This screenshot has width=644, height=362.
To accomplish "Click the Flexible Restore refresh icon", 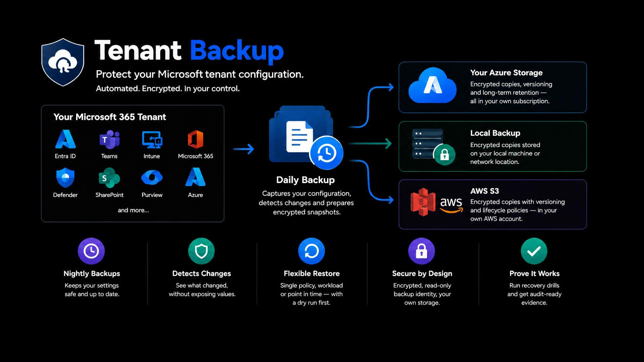I will click(312, 251).
